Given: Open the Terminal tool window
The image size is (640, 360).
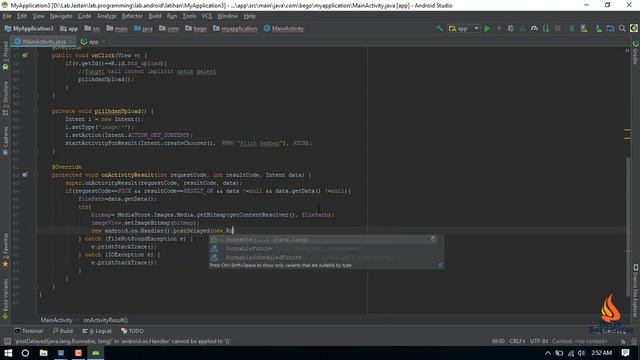Looking at the screenshot, I should point(29,331).
